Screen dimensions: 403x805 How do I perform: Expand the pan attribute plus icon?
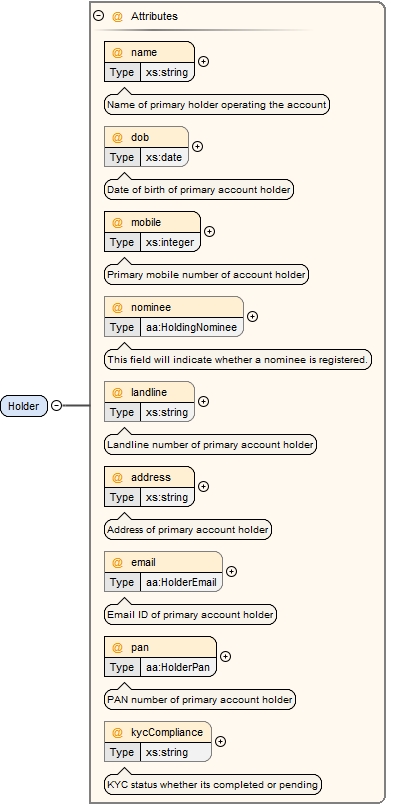[x=225, y=657]
